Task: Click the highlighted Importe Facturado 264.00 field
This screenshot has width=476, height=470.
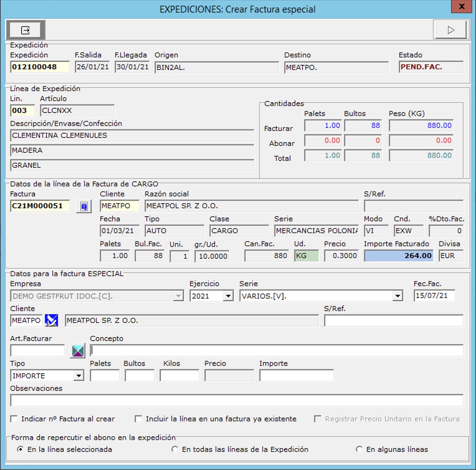Action: (x=398, y=256)
